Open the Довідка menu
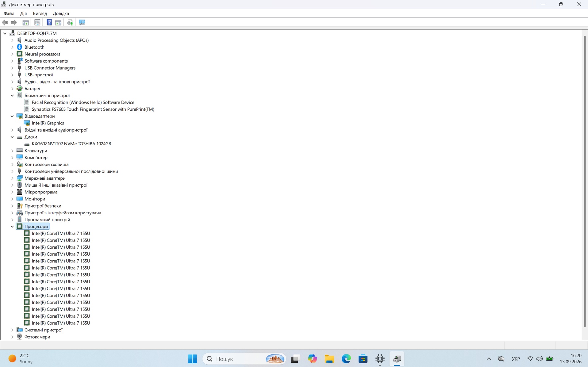This screenshot has height=367, width=588. point(61,13)
